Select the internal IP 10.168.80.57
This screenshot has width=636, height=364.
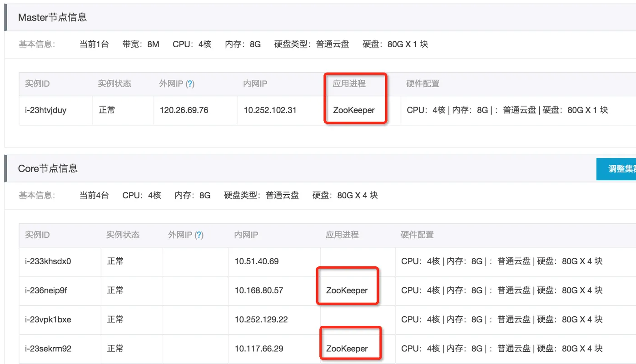pos(259,290)
